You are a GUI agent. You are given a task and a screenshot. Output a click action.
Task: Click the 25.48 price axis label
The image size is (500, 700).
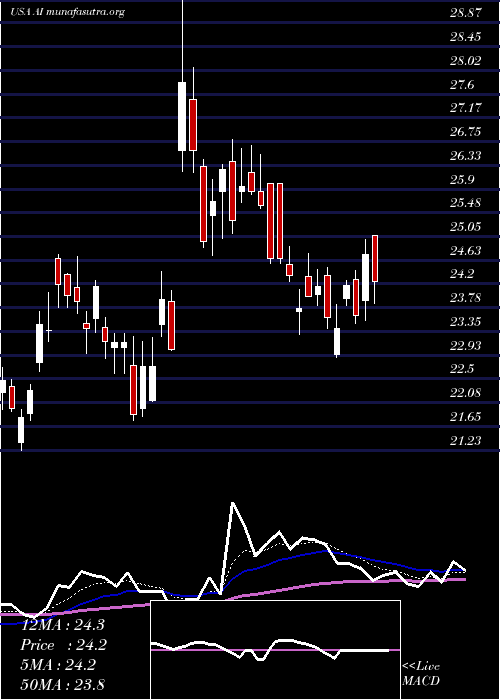pos(466,203)
